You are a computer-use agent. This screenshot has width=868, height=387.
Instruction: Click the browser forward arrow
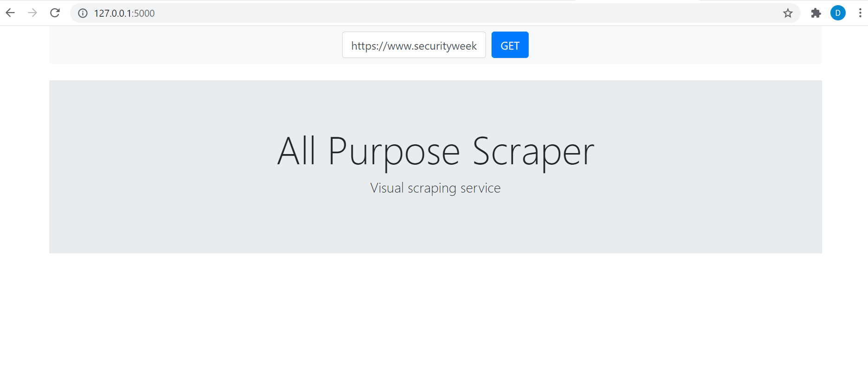tap(32, 13)
